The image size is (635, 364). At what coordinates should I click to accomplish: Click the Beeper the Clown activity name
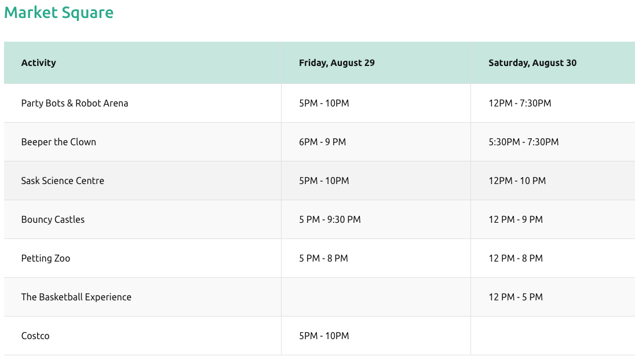point(59,142)
